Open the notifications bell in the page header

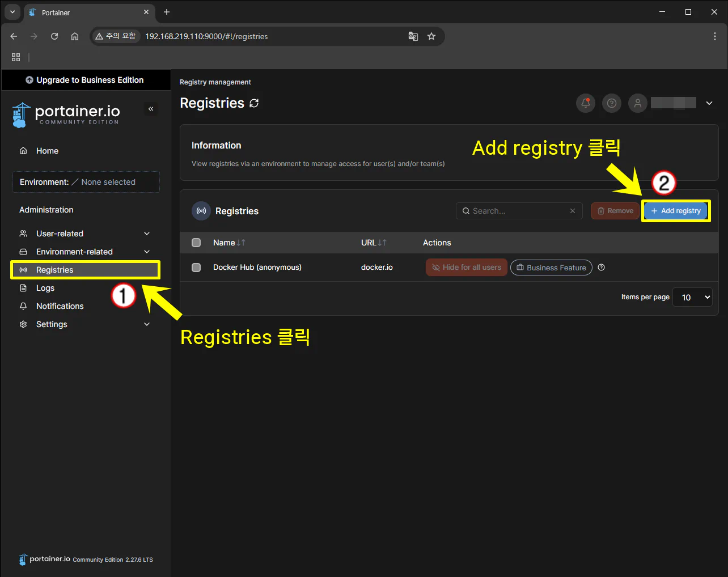(586, 103)
